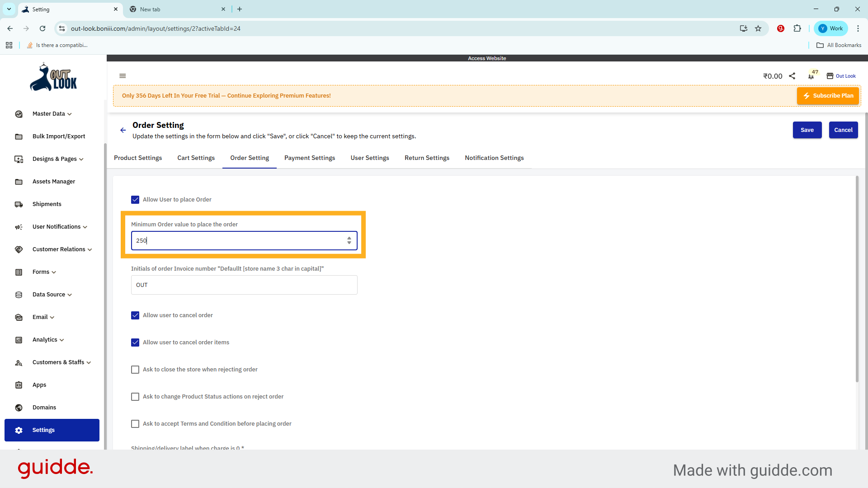Expand the Email menu
Viewport: 868px width, 488px height.
(52, 317)
